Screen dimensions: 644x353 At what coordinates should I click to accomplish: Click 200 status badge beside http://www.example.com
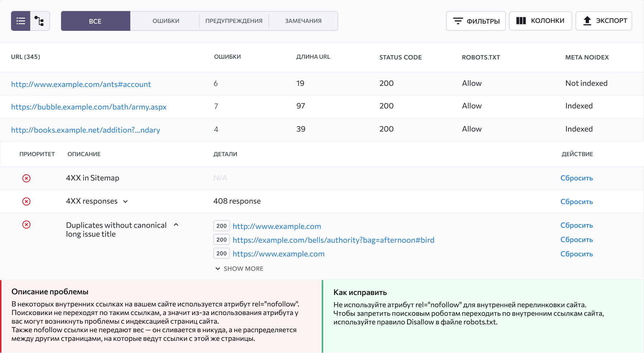pyautogui.click(x=221, y=226)
